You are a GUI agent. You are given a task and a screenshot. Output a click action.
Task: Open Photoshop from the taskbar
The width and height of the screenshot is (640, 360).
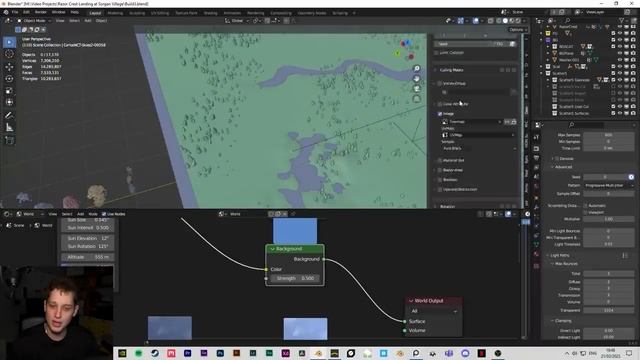coord(220,353)
